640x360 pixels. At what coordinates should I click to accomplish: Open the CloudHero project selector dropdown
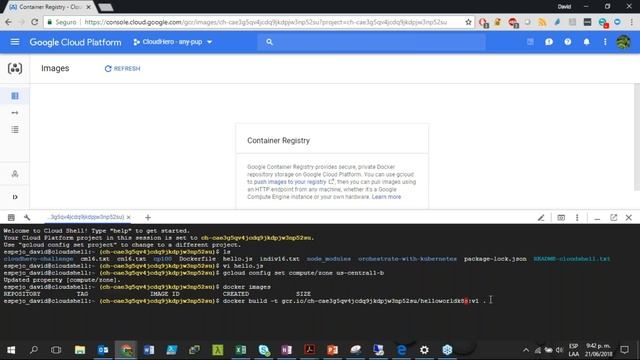click(173, 42)
